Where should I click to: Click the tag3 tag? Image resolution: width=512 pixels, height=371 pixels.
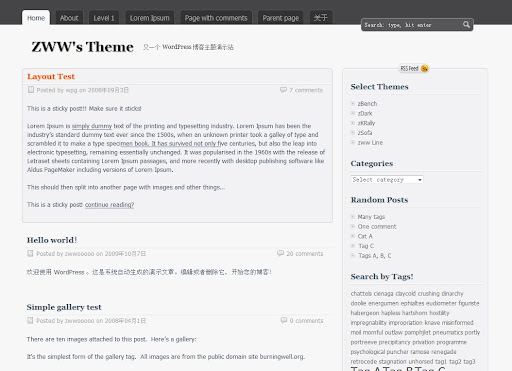click(x=469, y=361)
